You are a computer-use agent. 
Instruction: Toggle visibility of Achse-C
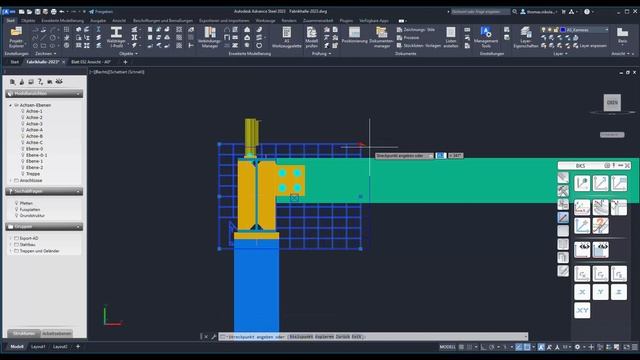23,142
